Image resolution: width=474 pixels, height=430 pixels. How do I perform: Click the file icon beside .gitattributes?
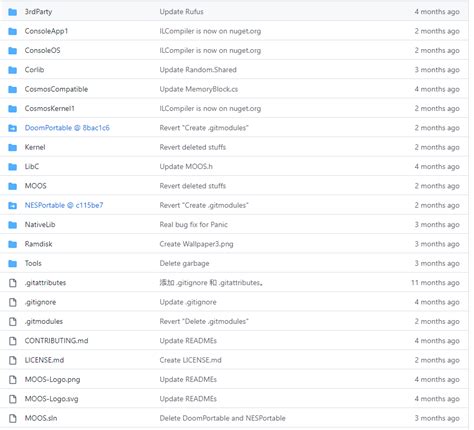[13, 283]
